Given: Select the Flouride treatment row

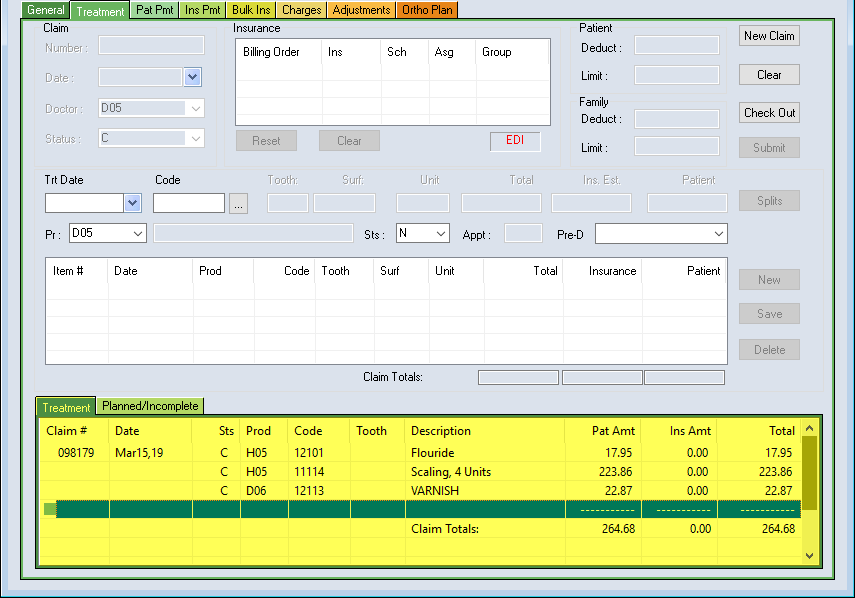Looking at the screenshot, I should 432,453.
